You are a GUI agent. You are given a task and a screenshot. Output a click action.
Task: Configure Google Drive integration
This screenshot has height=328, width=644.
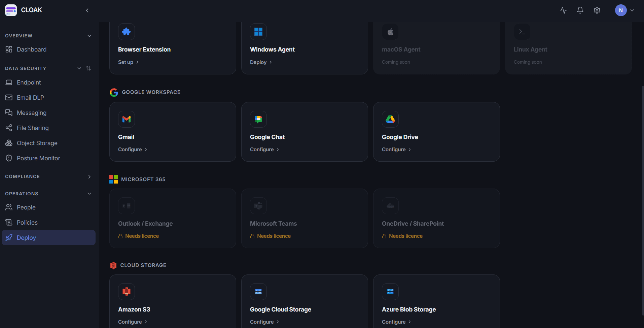point(396,150)
